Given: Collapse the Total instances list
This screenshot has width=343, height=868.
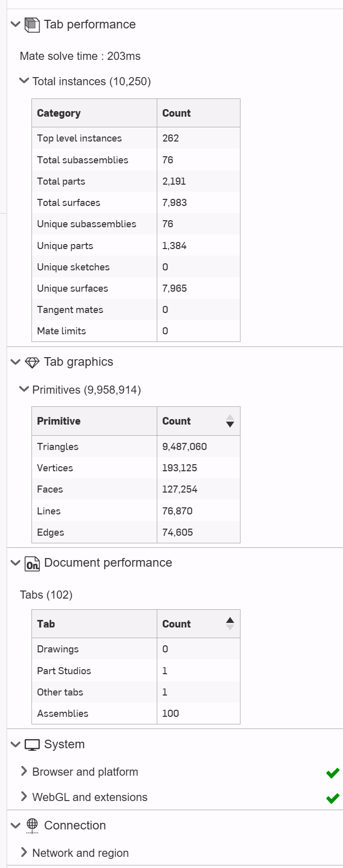Looking at the screenshot, I should point(24,81).
